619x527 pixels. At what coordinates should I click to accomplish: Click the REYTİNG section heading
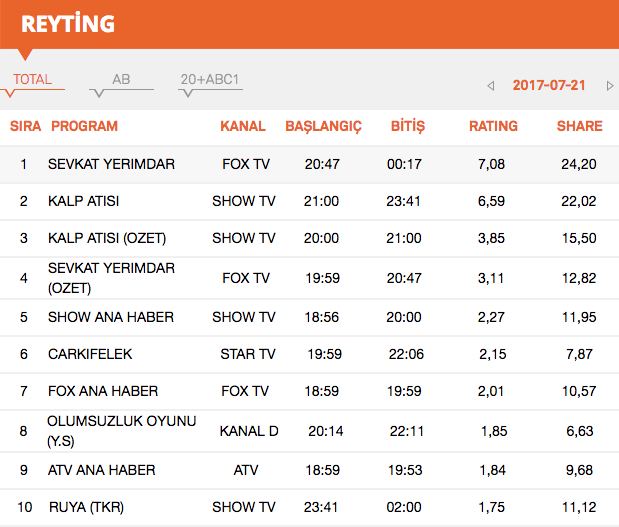(68, 23)
